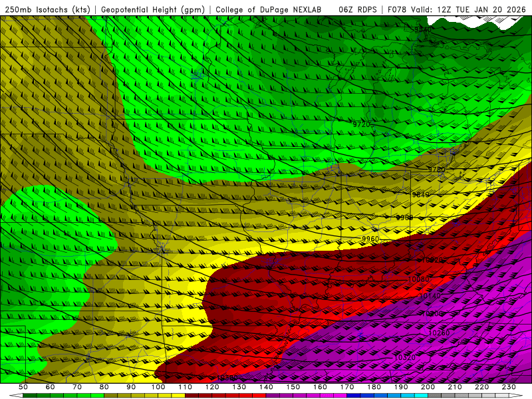
Task: Click the 9540 height contour label
Action: point(423,29)
